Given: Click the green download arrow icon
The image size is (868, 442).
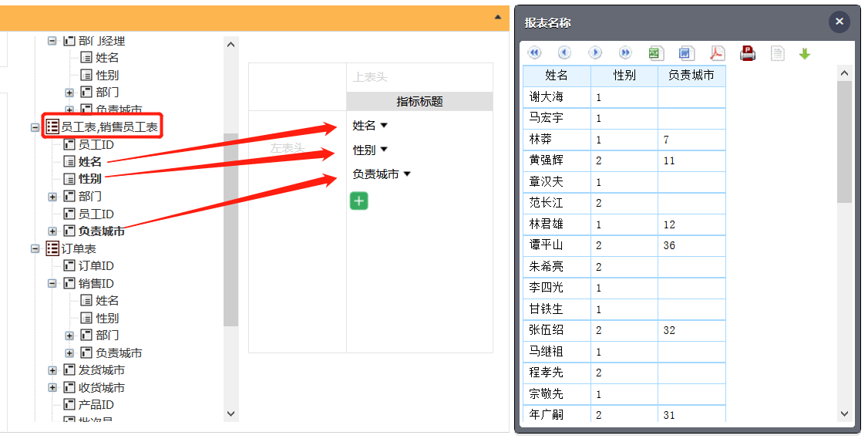Looking at the screenshot, I should click(805, 54).
